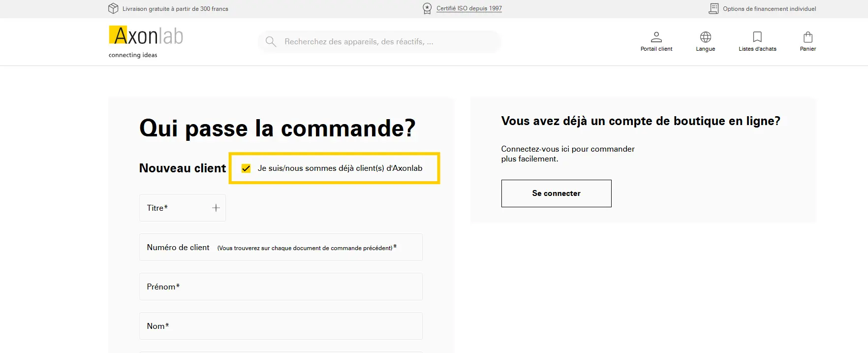Screen dimensions: 868x353
Task: Open the Listes d'achats bookmark icon
Action: [x=757, y=37]
